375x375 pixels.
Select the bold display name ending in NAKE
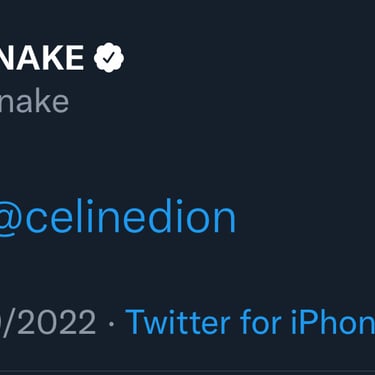42,57
